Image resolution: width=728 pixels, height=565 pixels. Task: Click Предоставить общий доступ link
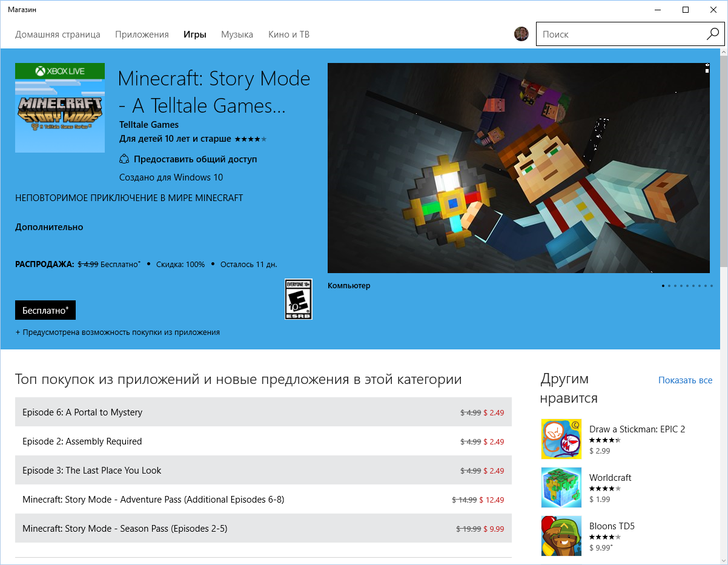tap(196, 159)
